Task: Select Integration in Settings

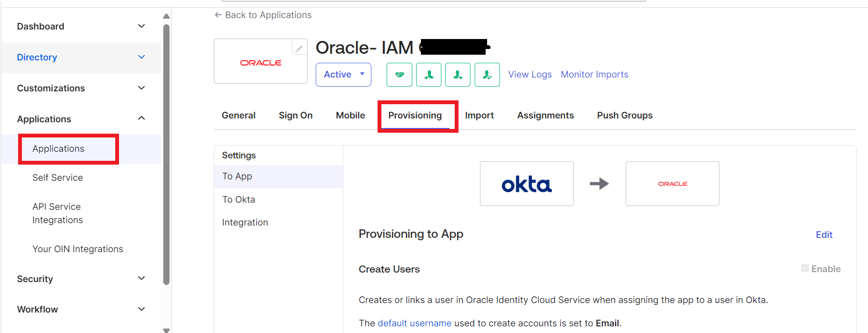Action: tap(279, 223)
